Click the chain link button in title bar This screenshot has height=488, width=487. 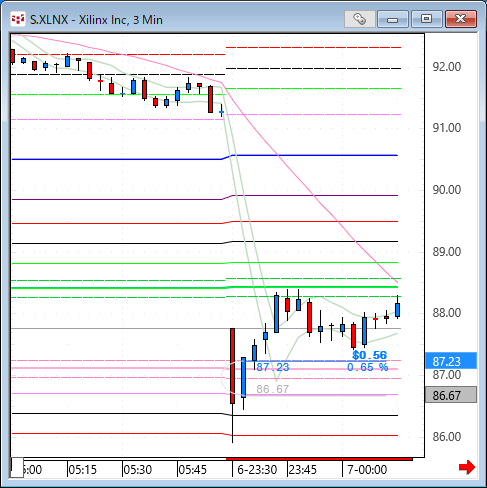[x=360, y=19]
